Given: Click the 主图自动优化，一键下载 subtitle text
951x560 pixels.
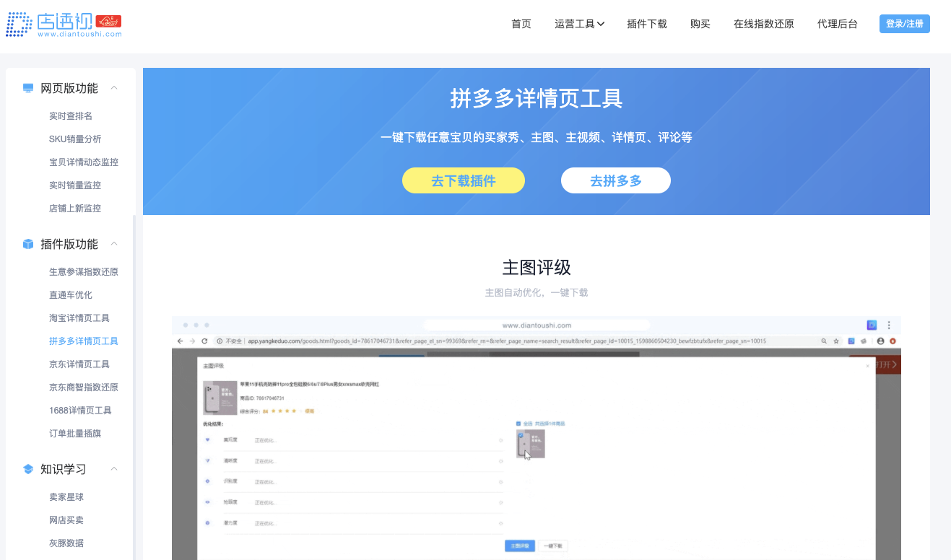Looking at the screenshot, I should (x=537, y=292).
